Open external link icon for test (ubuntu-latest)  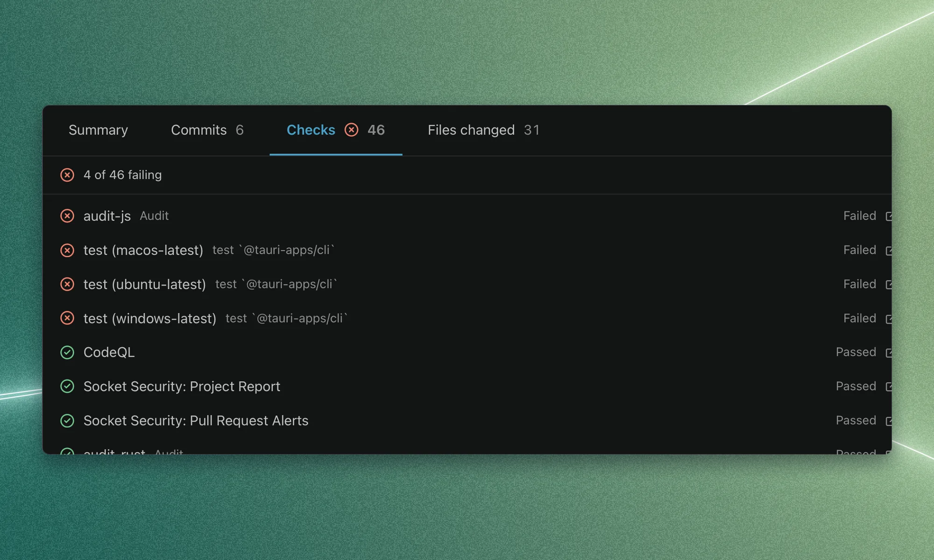tap(889, 285)
